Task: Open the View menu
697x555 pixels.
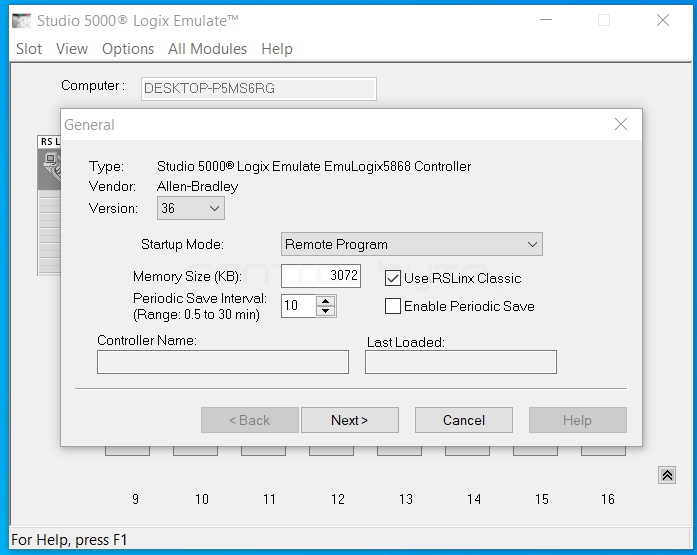Action: point(72,48)
